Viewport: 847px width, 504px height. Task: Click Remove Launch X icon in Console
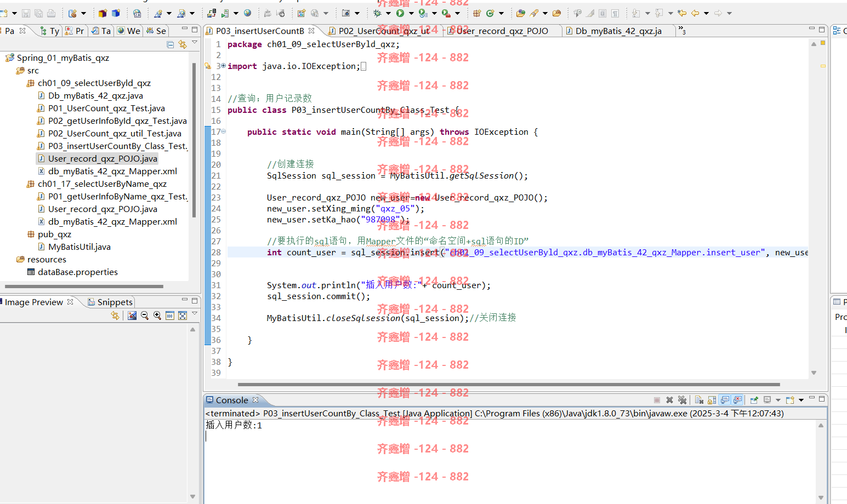[669, 400]
